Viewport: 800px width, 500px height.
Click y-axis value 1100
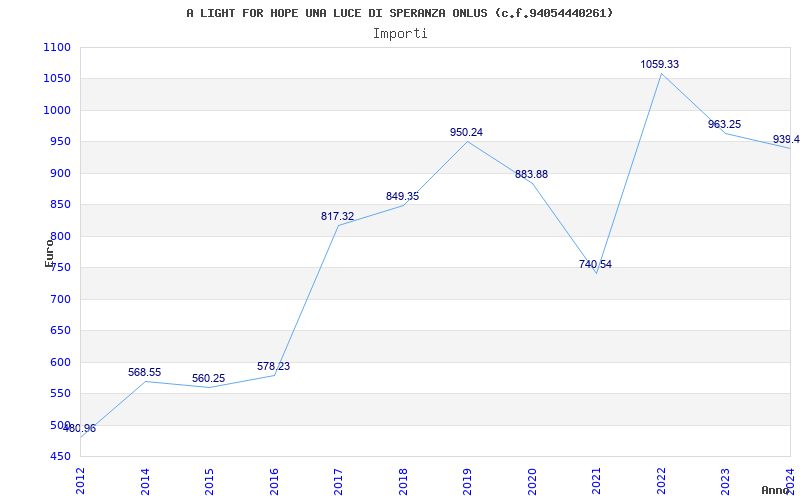pyautogui.click(x=57, y=47)
